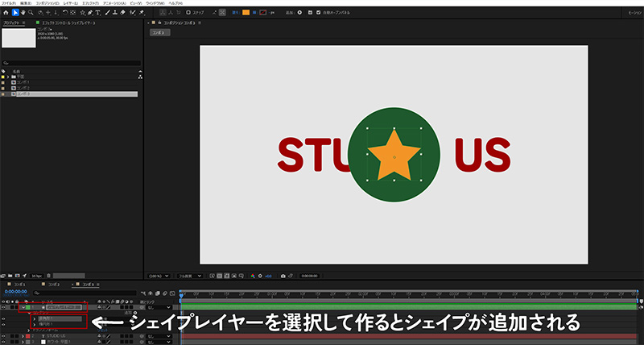Expand the STUDIO US layer properties
This screenshot has height=345, width=644.
(23, 336)
